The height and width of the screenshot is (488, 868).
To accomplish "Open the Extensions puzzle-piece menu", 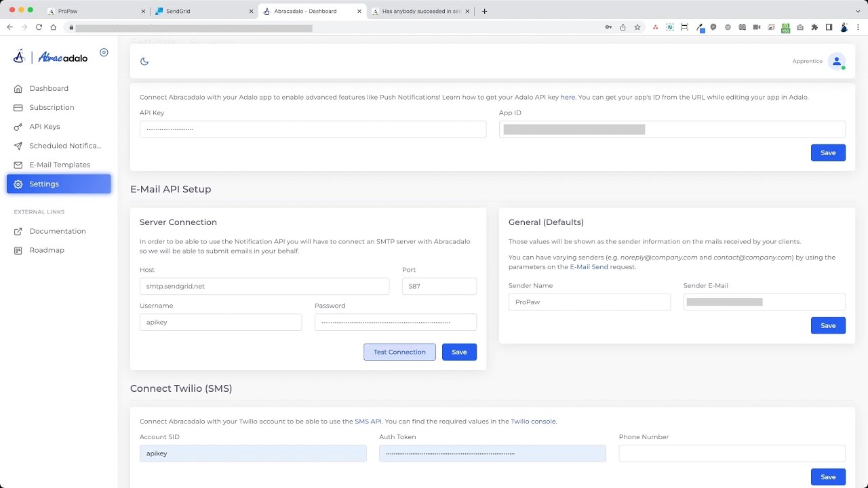I will [x=814, y=27].
